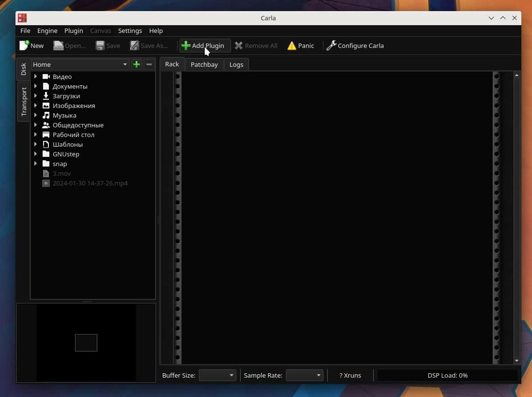Expand the snap folder arrow

36,164
